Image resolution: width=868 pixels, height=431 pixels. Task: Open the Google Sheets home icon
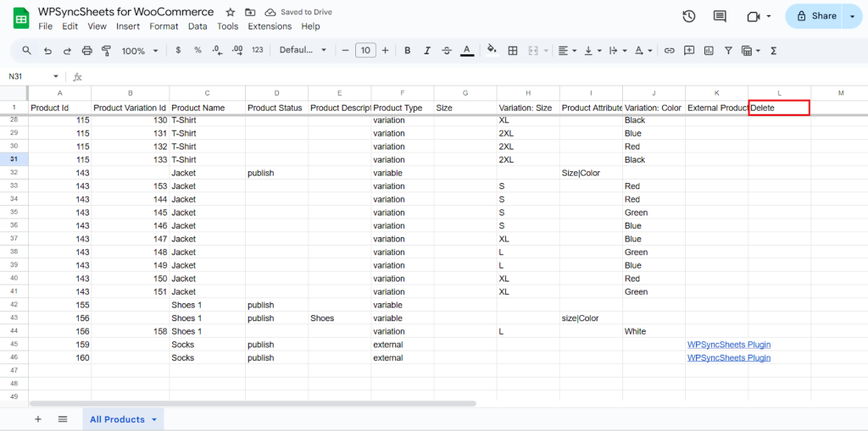coord(20,19)
